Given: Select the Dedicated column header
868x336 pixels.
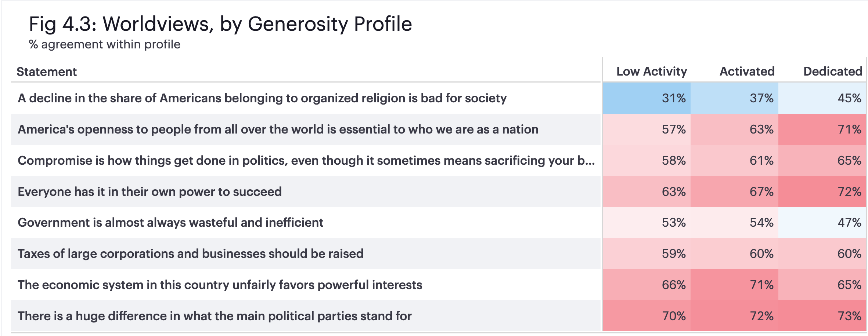Looking at the screenshot, I should (832, 71).
